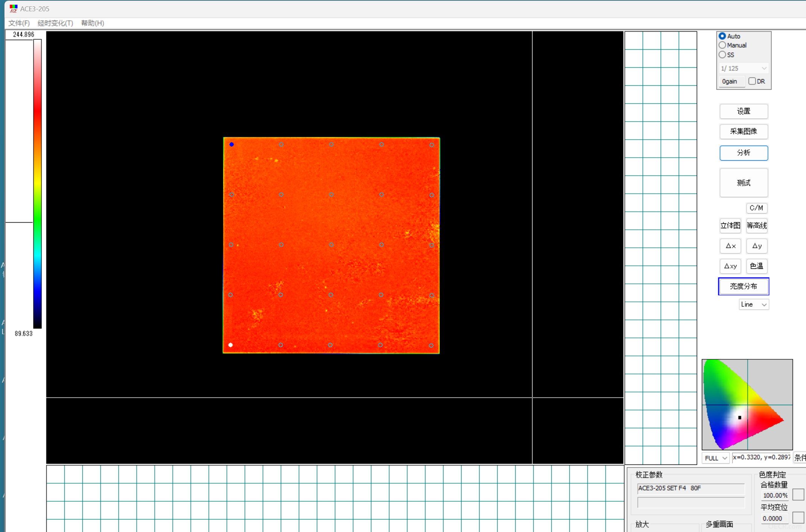Open the 经时变化(T) menu

coord(55,23)
